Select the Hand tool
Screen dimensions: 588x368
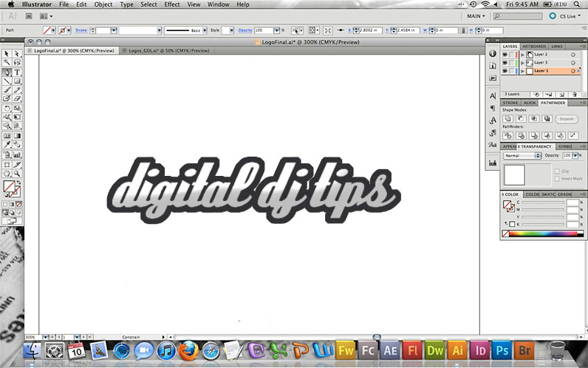coord(7,174)
